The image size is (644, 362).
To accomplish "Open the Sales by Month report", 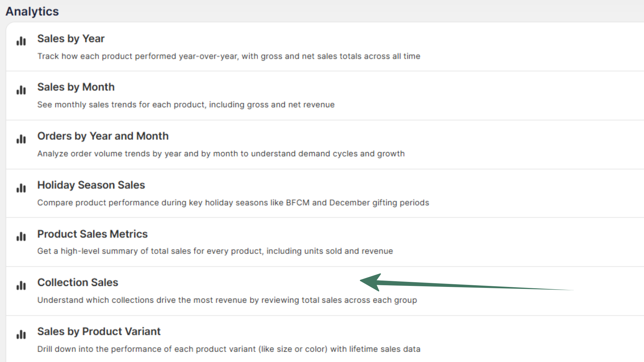I will [x=76, y=87].
